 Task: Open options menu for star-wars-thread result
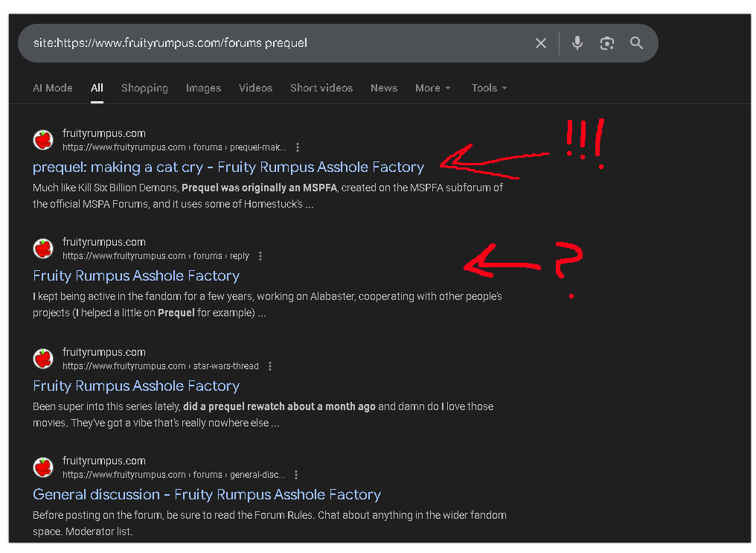pyautogui.click(x=270, y=366)
